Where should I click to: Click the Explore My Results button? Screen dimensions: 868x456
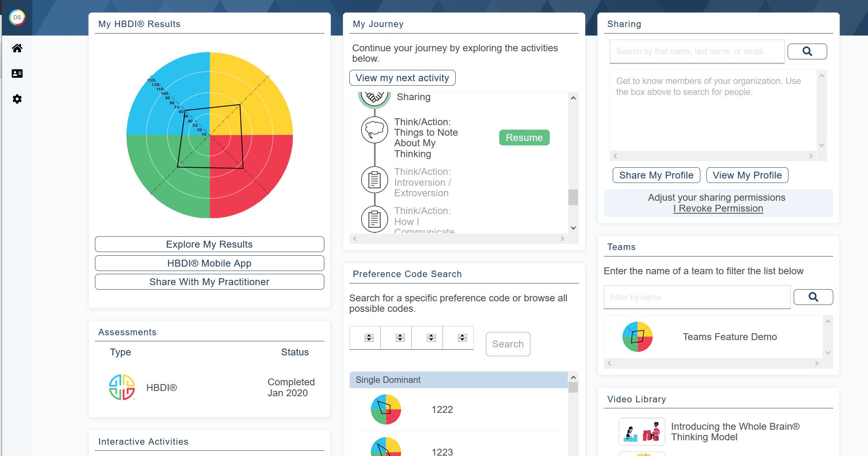[x=209, y=244]
